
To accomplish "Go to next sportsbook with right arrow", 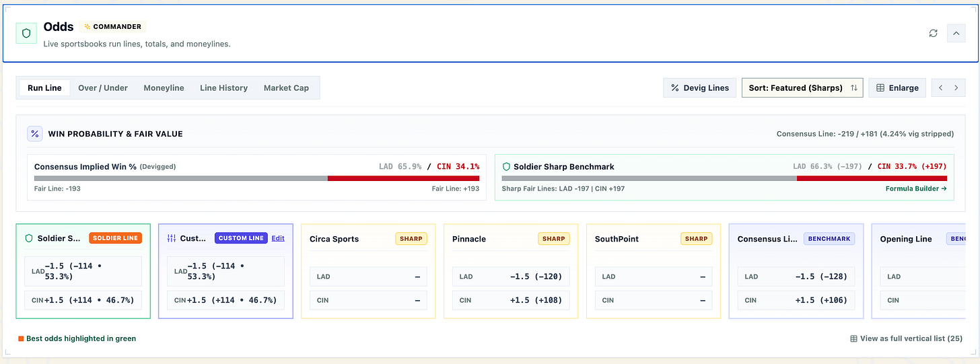I will pyautogui.click(x=956, y=87).
